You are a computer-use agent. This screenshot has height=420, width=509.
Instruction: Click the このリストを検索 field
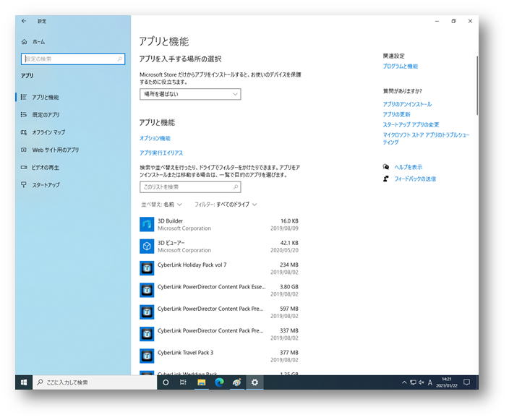[190, 187]
